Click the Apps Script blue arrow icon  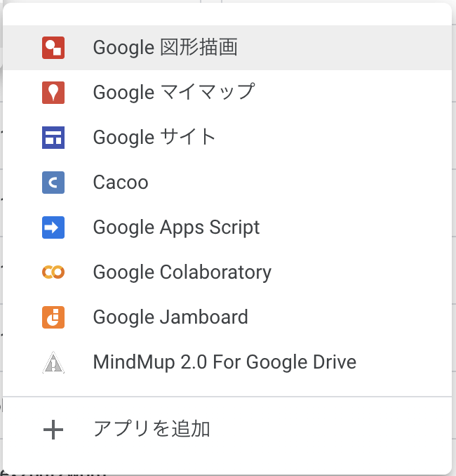(53, 227)
